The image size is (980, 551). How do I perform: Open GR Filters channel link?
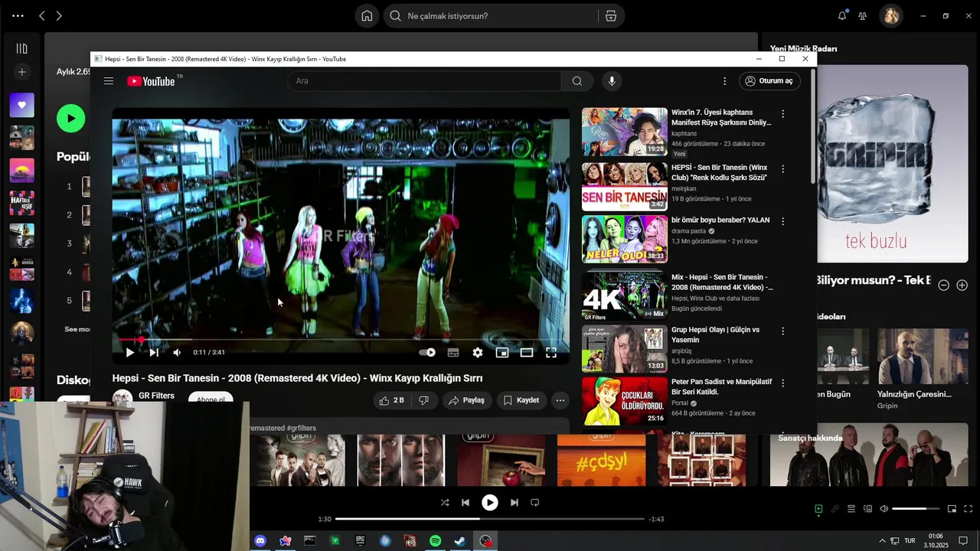click(156, 396)
